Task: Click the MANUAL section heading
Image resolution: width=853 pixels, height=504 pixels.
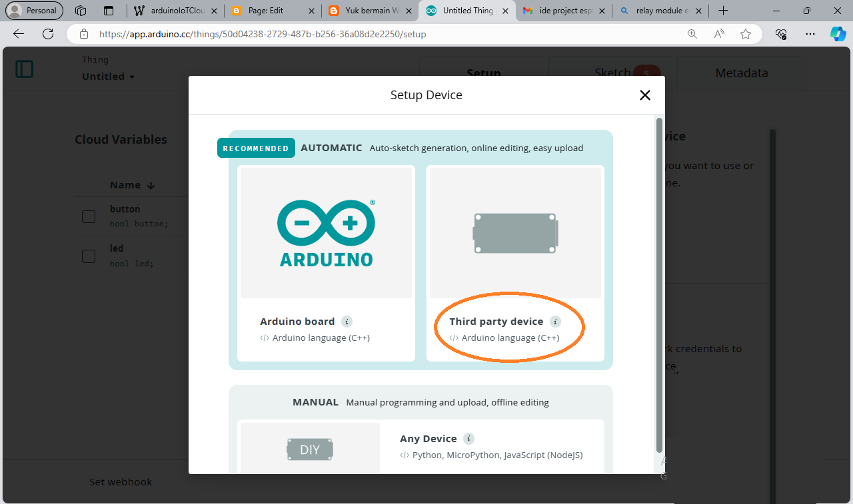Action: (x=316, y=402)
